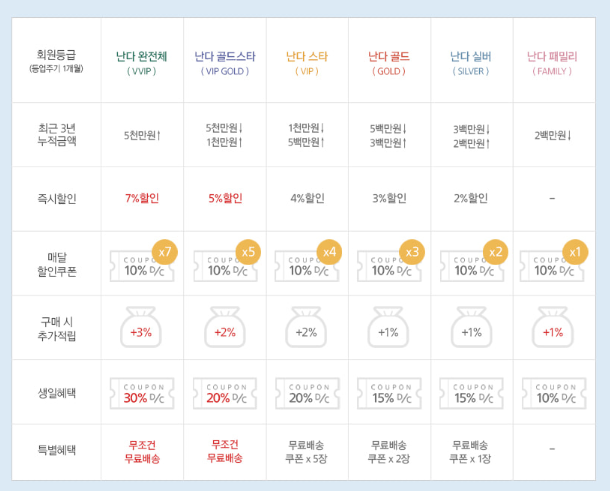Click VIP 무료배송 쿠폰 x 5장 text
Screen dimensions: 610x491
307,452
